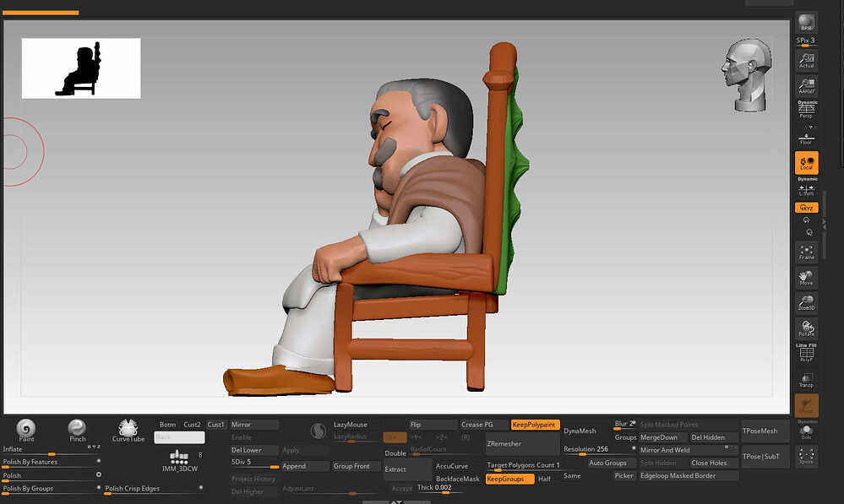Screen dimensions: 844x504
Task: Click the Actual size view icon
Action: (806, 60)
